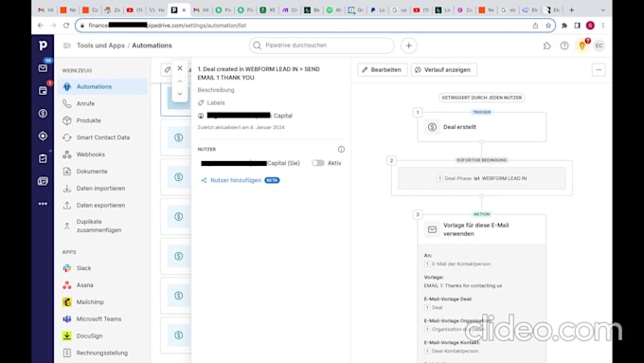Reload the page in the browser
Image resolution: width=644 pixels, height=363 pixels.
[x=66, y=26]
